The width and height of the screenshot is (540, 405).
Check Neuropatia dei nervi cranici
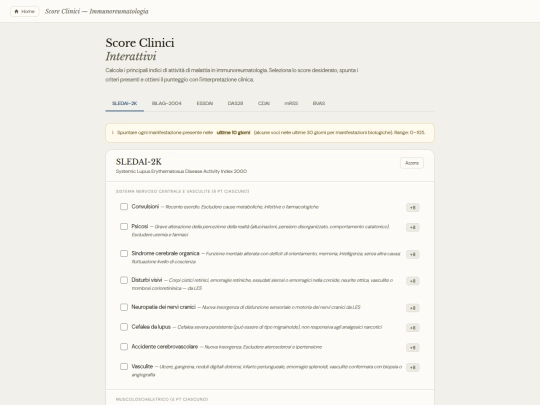tap(124, 307)
